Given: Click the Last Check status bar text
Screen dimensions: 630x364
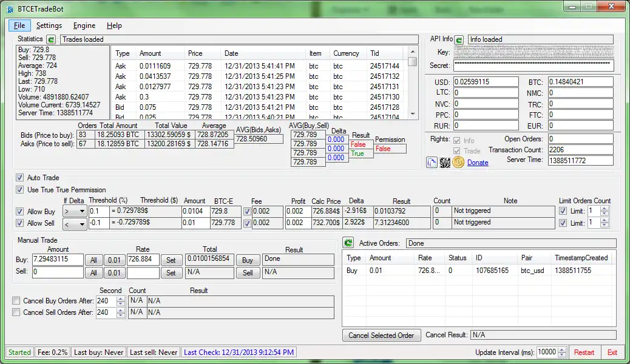Looking at the screenshot, I should pos(239,352).
